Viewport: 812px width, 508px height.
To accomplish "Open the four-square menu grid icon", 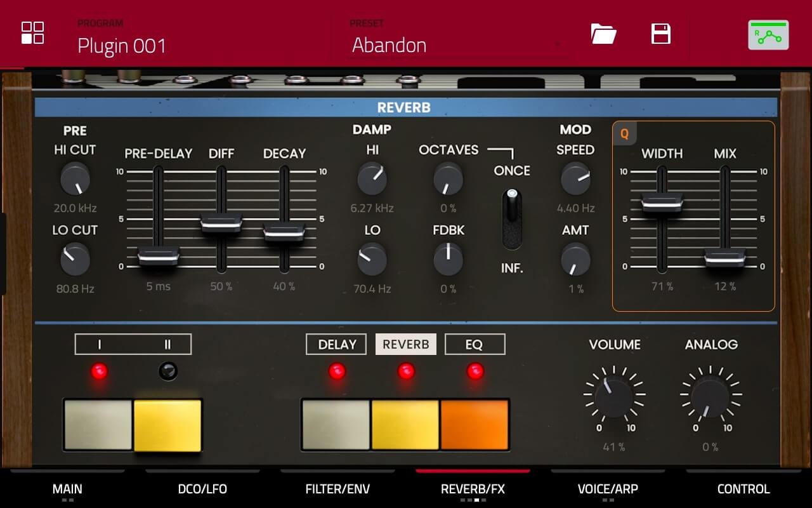I will 32,33.
